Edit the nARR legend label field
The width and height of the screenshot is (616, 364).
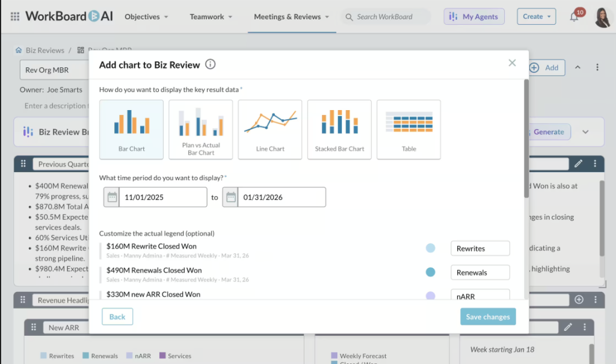click(x=480, y=295)
